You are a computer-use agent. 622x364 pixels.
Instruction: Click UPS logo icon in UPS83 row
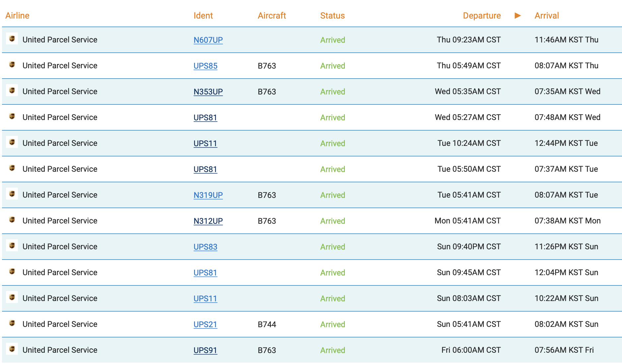pos(12,246)
